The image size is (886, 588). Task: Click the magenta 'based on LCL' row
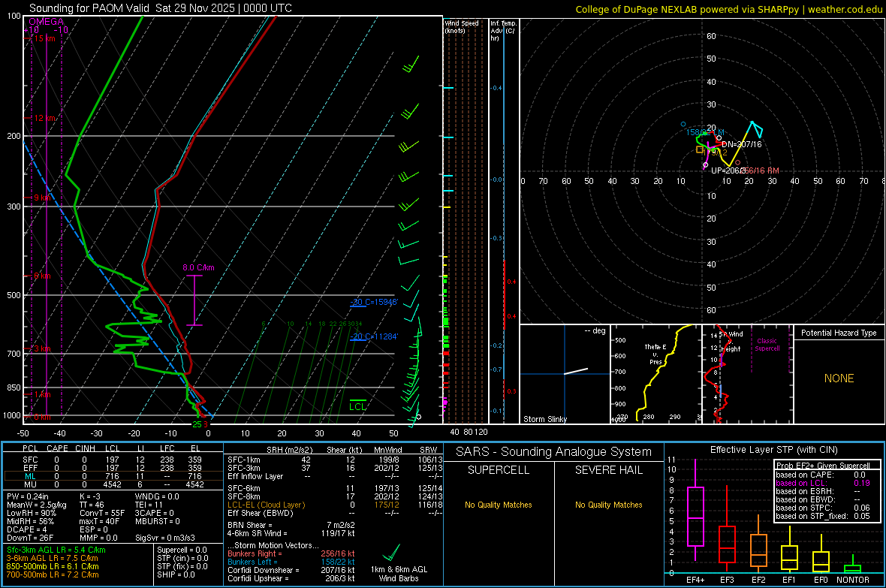pos(823,483)
